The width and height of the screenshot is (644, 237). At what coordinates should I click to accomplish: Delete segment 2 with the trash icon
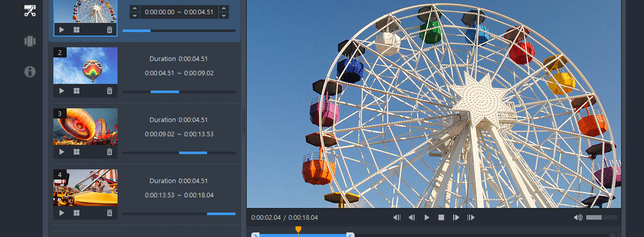pyautogui.click(x=109, y=91)
